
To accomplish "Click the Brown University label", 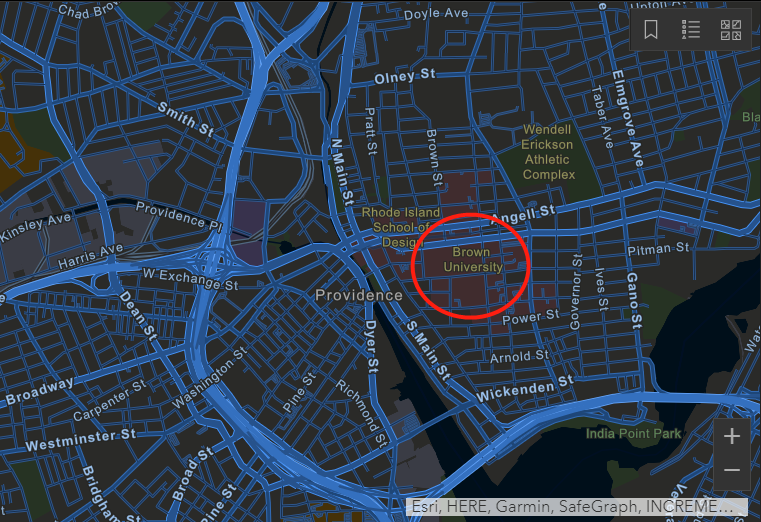I will [472, 260].
